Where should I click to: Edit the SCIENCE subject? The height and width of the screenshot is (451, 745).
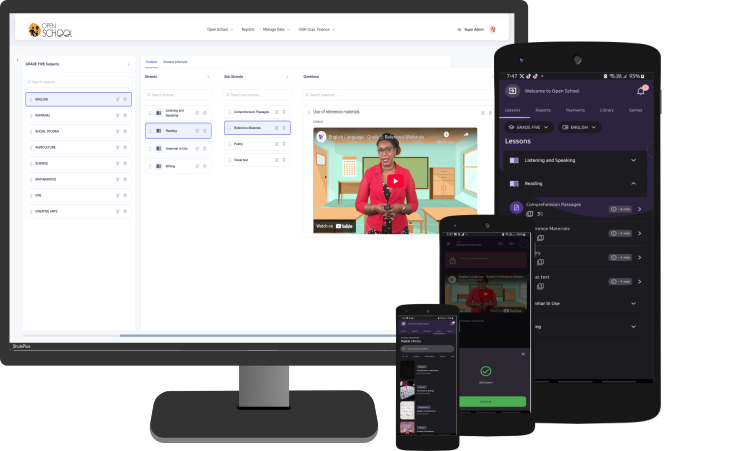tap(117, 163)
